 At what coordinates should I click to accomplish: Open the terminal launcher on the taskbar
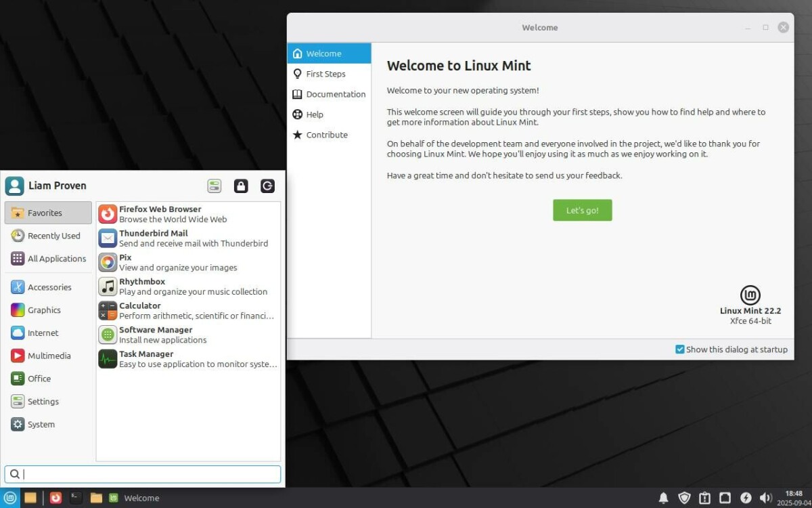tap(76, 498)
